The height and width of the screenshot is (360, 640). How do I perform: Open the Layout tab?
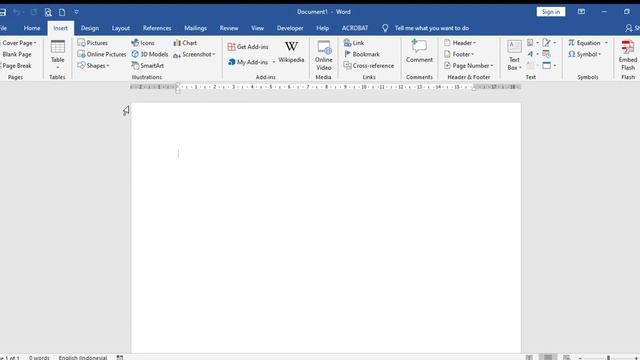(121, 28)
